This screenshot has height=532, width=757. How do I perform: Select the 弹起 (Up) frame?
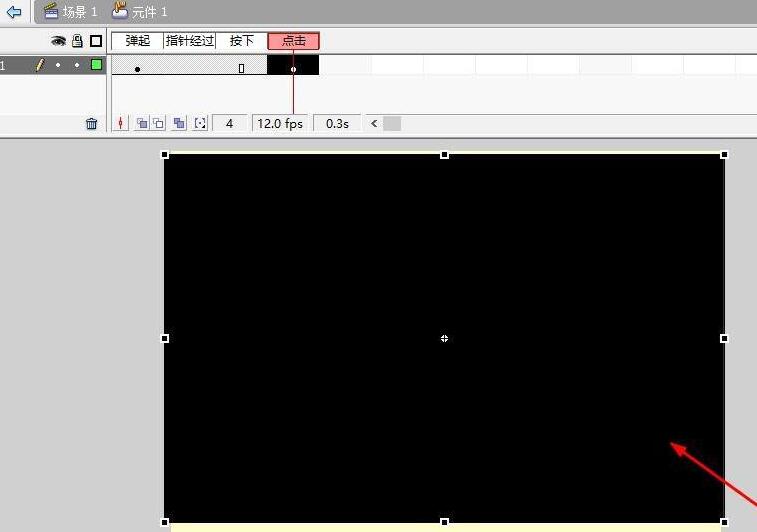(138, 41)
